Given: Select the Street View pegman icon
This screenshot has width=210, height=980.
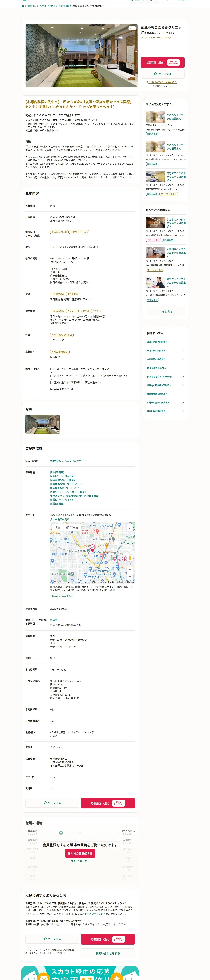Looking at the screenshot, I should 130,558.
